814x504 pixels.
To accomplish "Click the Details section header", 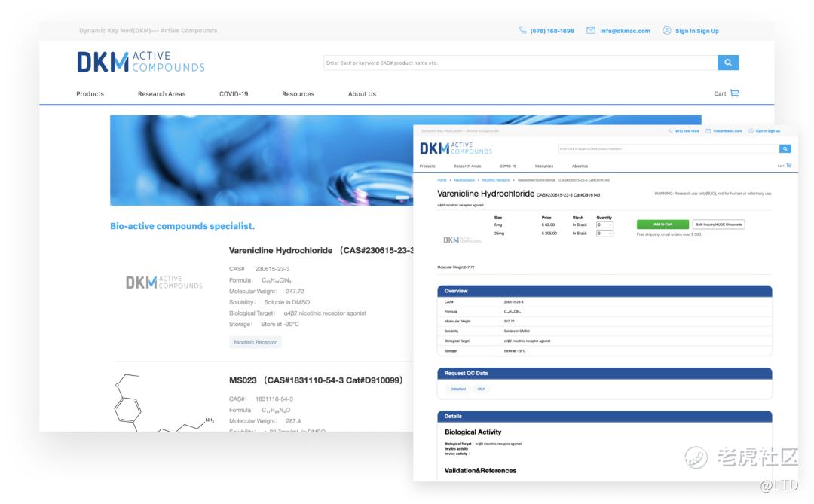I will click(604, 417).
